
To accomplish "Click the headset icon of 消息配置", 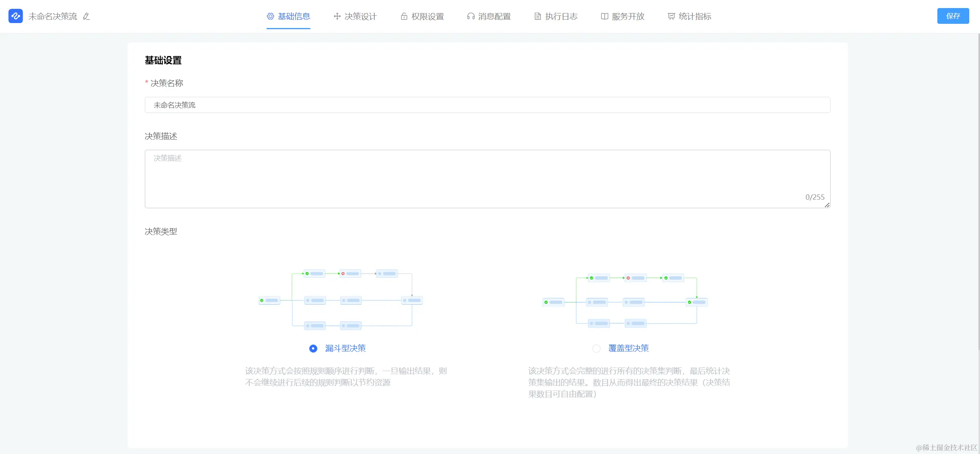I will coord(471,16).
